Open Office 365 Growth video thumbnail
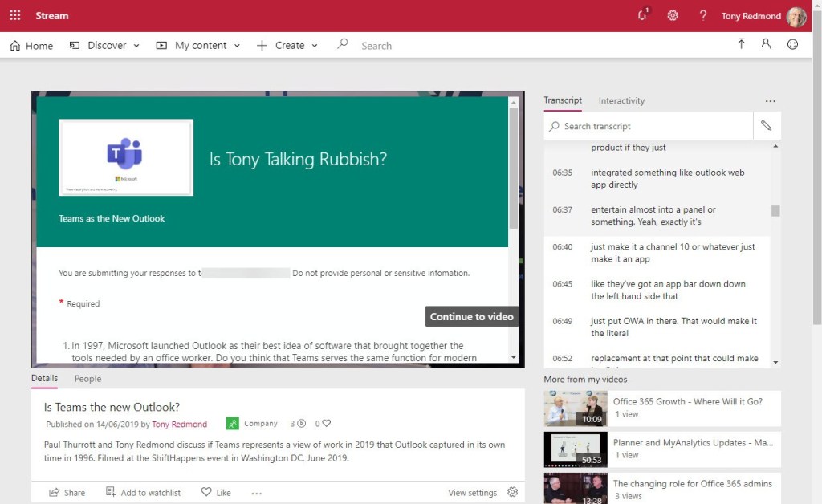Viewport: 822px width, 504px height. pyautogui.click(x=576, y=408)
